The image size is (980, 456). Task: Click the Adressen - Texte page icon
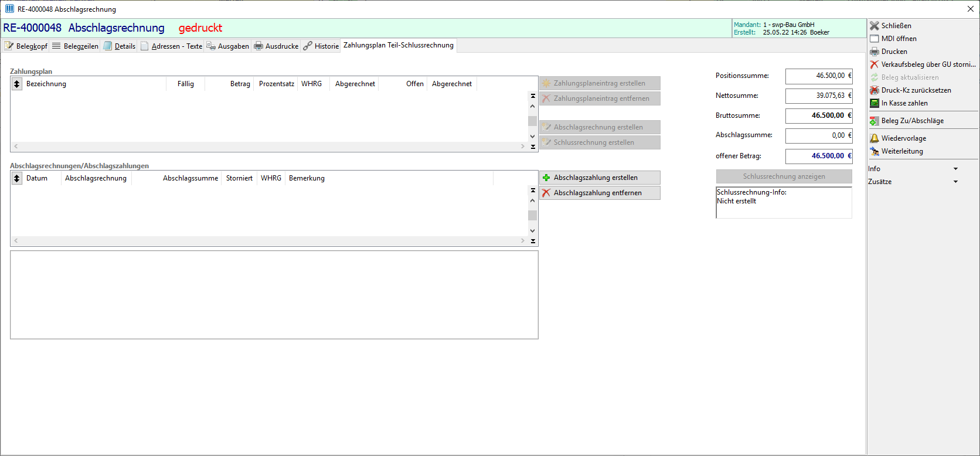point(145,46)
